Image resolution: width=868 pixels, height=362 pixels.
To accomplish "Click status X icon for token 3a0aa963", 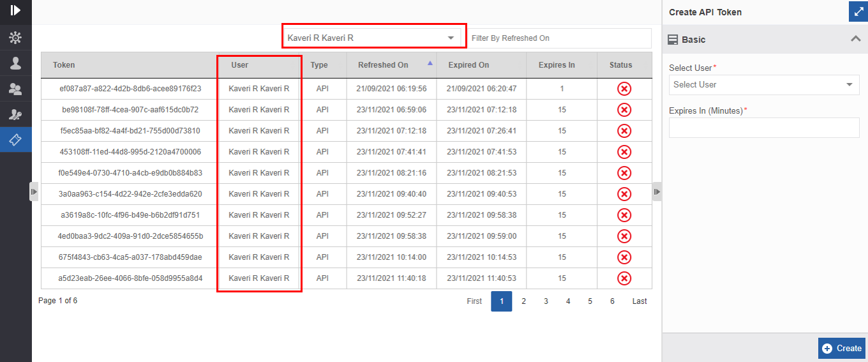I will (624, 194).
